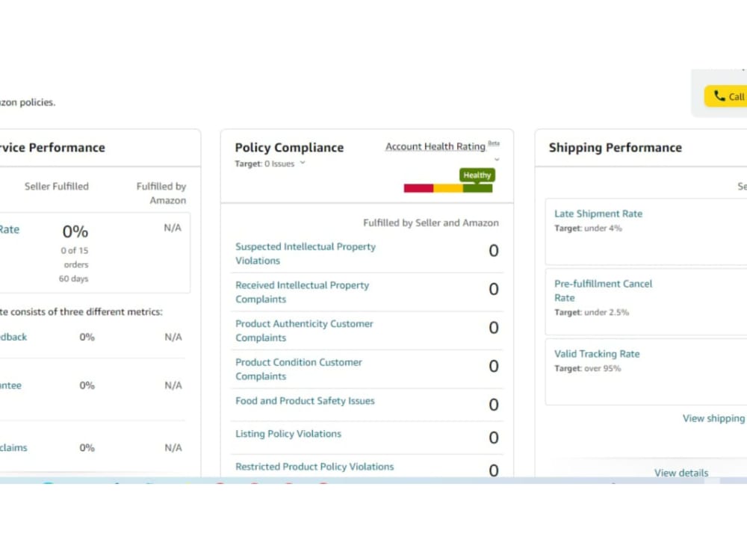Click Fulfilled by Amazon column header
The image size is (747, 560).
(x=161, y=193)
